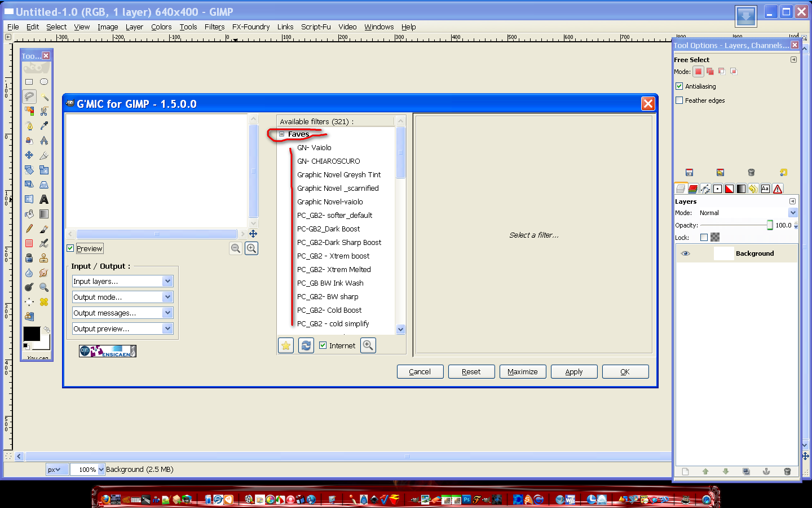
Task: Zoom in the G'MIC preview
Action: (x=251, y=248)
